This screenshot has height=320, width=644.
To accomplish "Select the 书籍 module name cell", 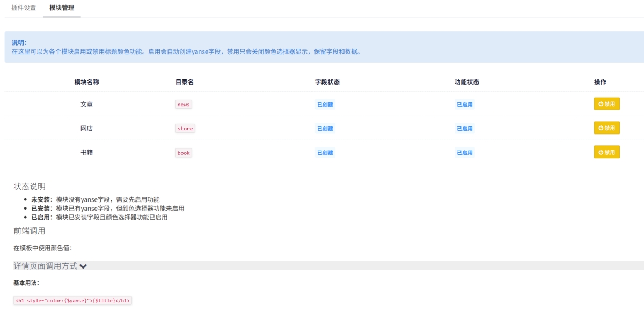I will click(x=86, y=152).
